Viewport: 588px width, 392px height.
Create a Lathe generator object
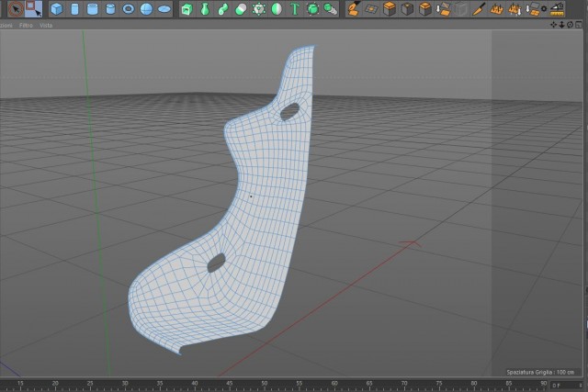tap(205, 9)
